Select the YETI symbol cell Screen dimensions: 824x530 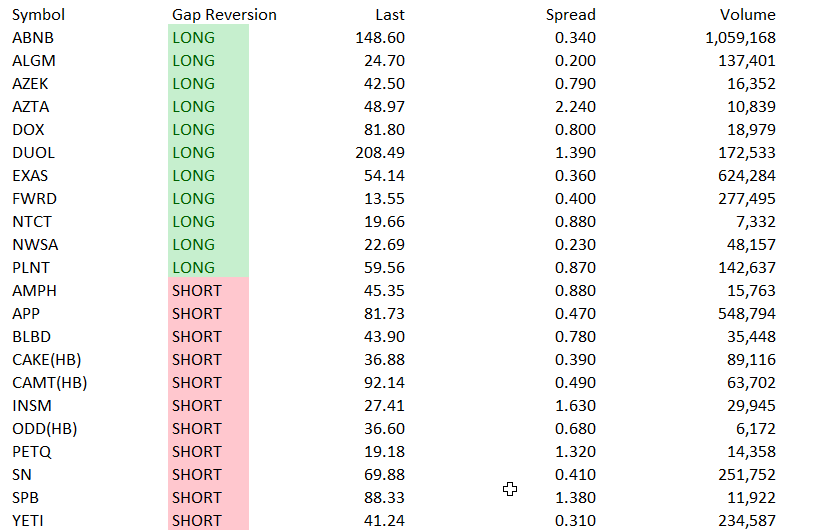(x=28, y=521)
